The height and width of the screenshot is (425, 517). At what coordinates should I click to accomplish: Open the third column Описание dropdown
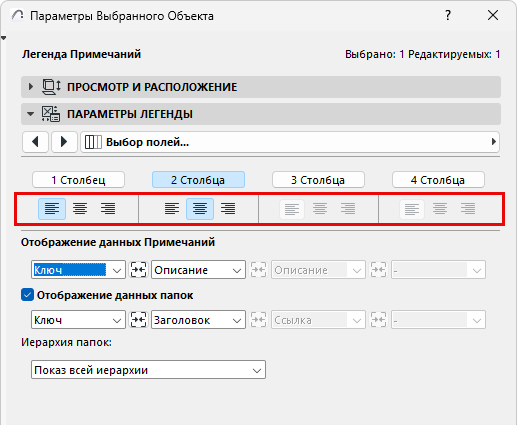318,270
